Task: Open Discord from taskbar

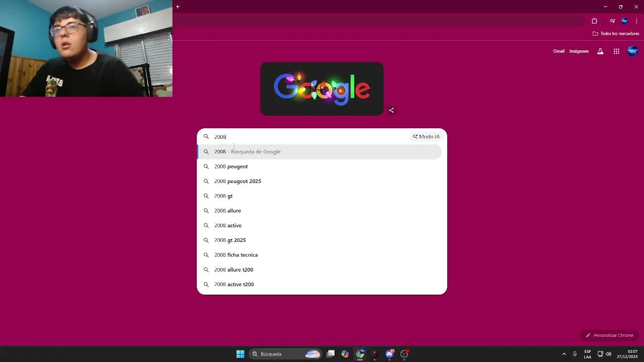Action: tap(389, 354)
